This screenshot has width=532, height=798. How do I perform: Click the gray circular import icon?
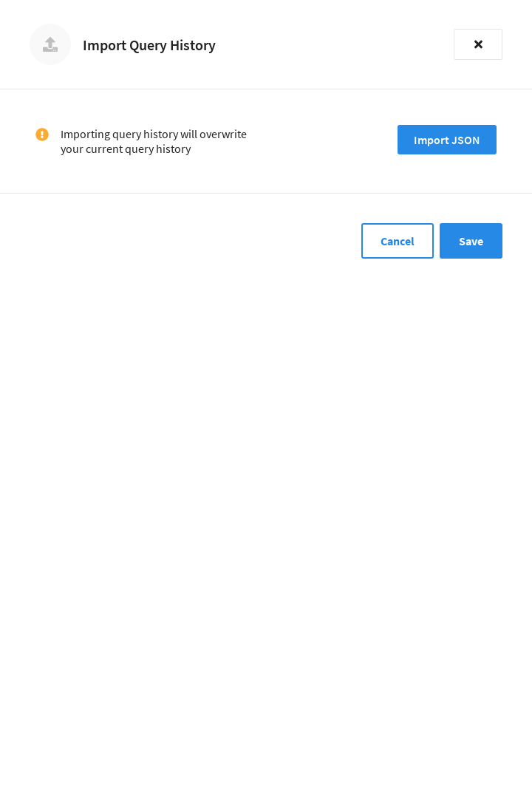pyautogui.click(x=50, y=44)
